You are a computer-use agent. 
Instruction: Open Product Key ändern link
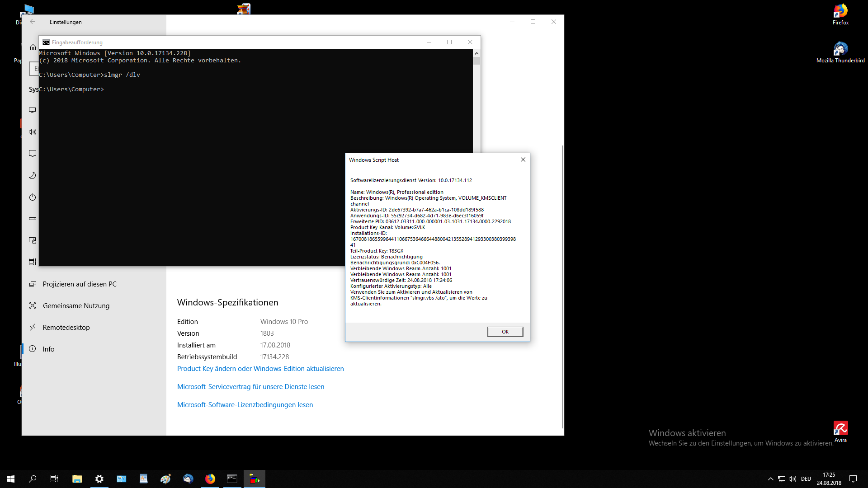pos(260,369)
